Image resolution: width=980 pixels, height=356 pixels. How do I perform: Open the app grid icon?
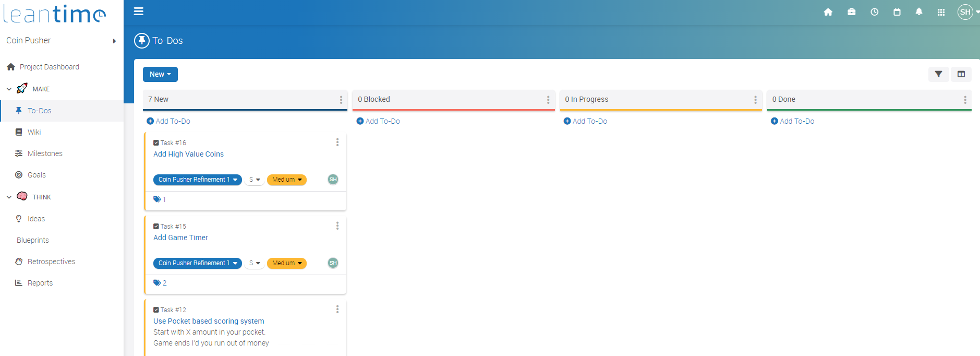[x=941, y=12]
